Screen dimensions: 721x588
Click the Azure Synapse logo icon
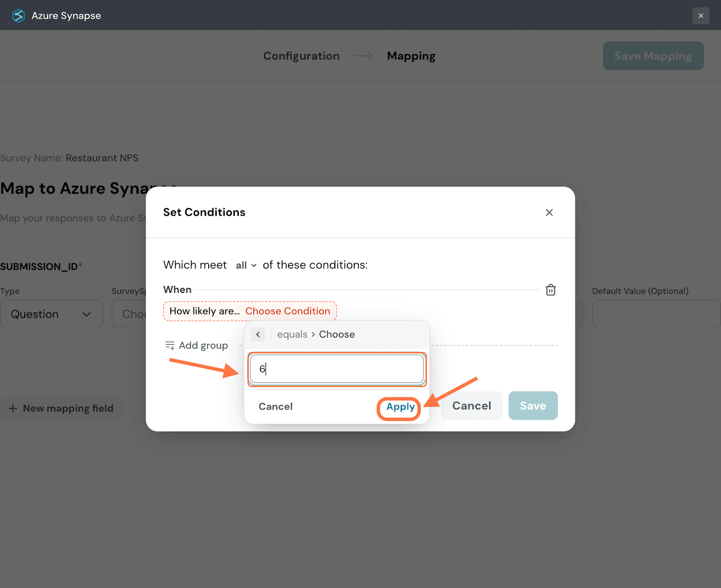point(18,16)
